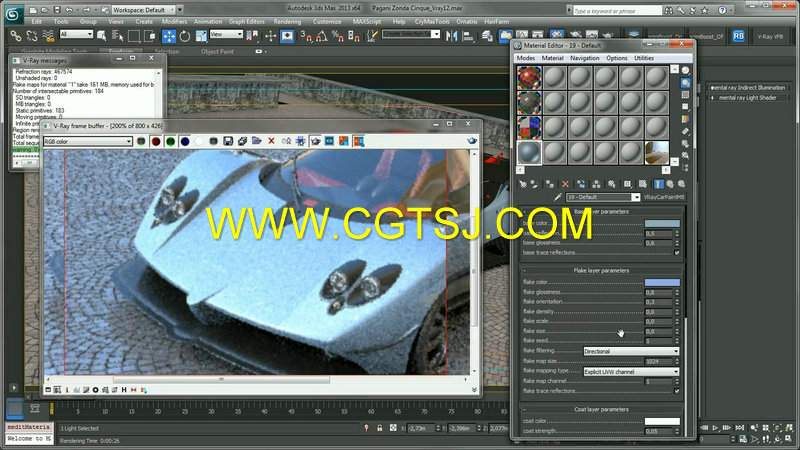800x450 pixels.
Task: Click the V-Ray VFB toolbar button
Action: tap(770, 36)
